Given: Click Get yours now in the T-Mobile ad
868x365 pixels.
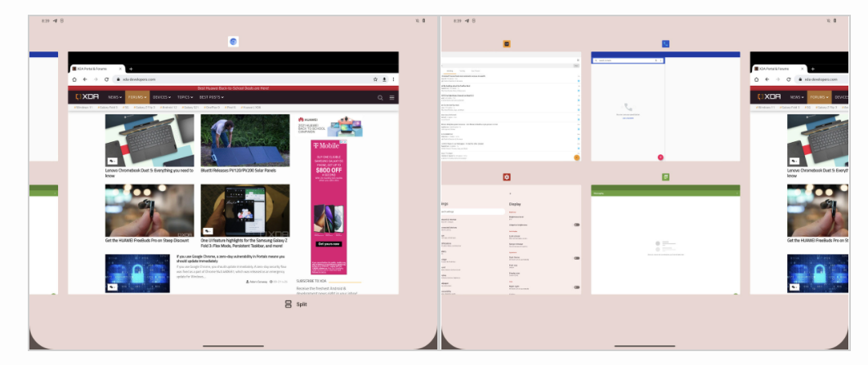Looking at the screenshot, I should click(329, 244).
